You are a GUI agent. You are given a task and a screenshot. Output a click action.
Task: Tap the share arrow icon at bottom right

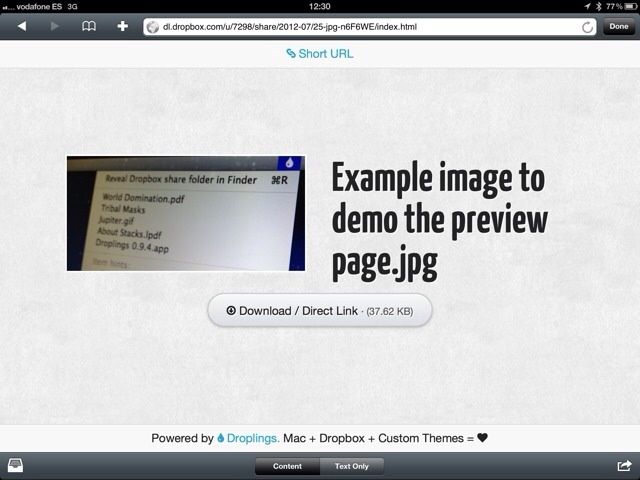[624, 465]
